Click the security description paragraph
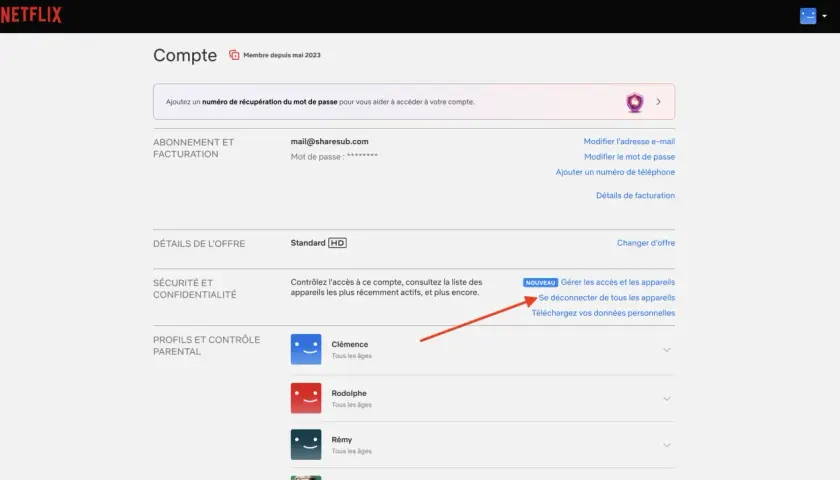840x480 pixels. [386, 287]
